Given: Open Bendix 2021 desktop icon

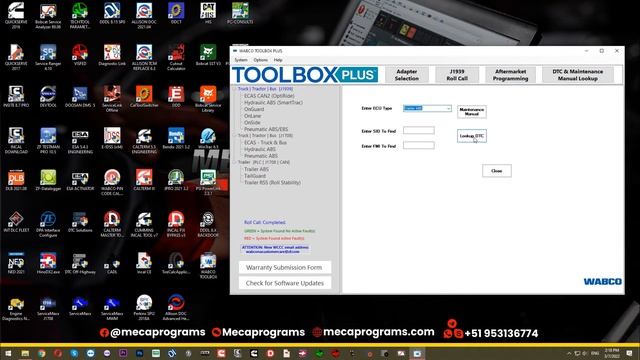Looking at the screenshot, I should pos(176,138).
